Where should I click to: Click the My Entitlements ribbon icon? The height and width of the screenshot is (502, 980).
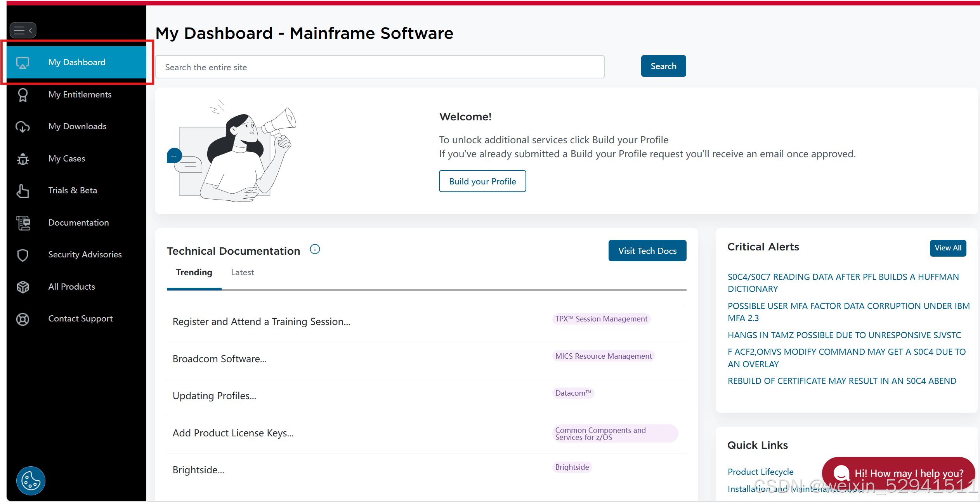23,95
